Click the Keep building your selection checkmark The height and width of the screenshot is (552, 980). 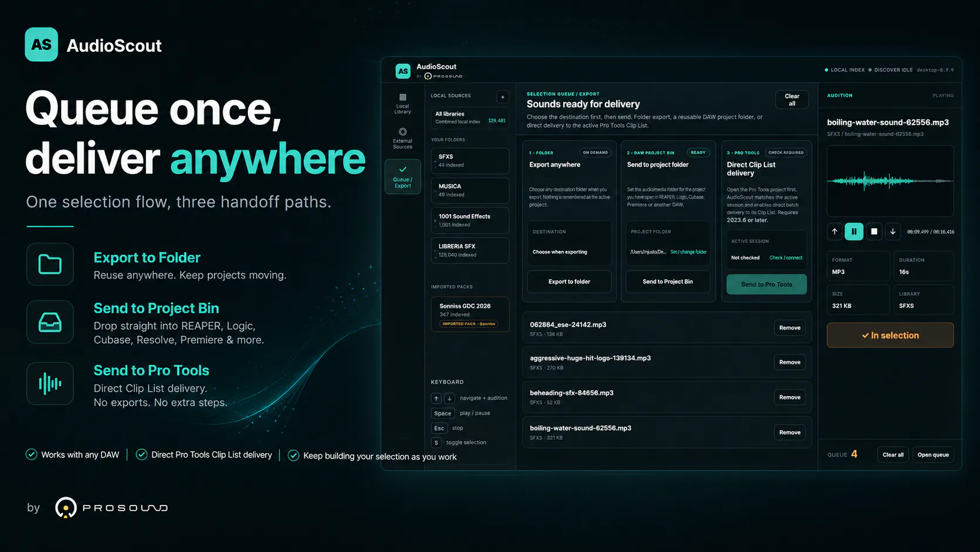[294, 456]
